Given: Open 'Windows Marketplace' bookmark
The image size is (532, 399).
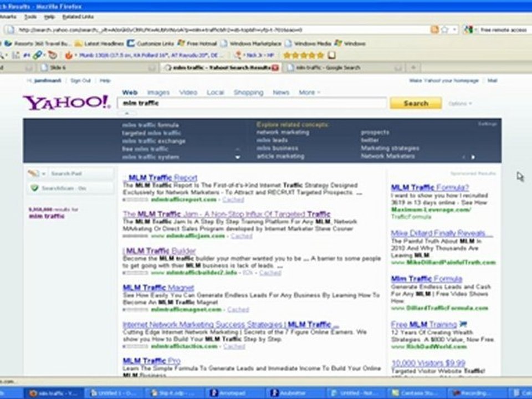Looking at the screenshot, I should pyautogui.click(x=251, y=43).
